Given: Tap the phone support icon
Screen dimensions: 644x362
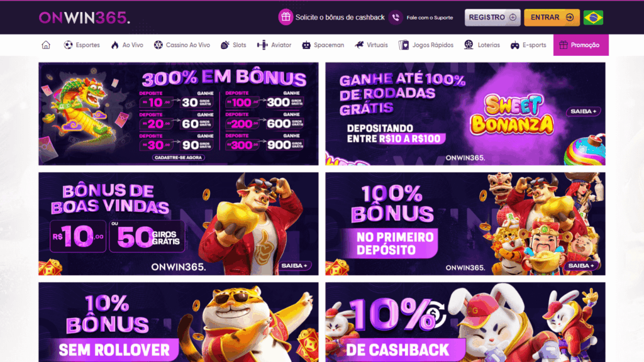Looking at the screenshot, I should point(396,17).
